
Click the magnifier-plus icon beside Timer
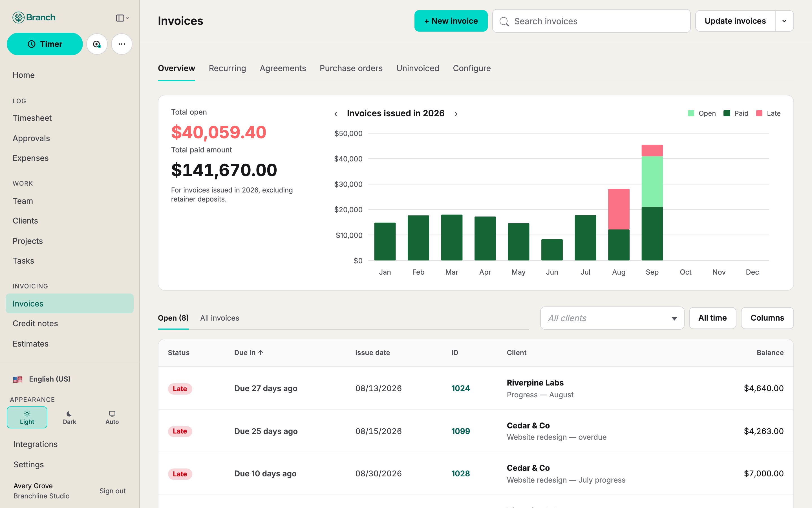coord(97,44)
